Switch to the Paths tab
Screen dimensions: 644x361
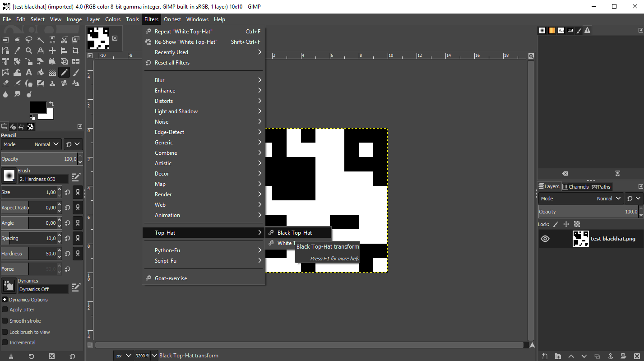click(x=601, y=187)
